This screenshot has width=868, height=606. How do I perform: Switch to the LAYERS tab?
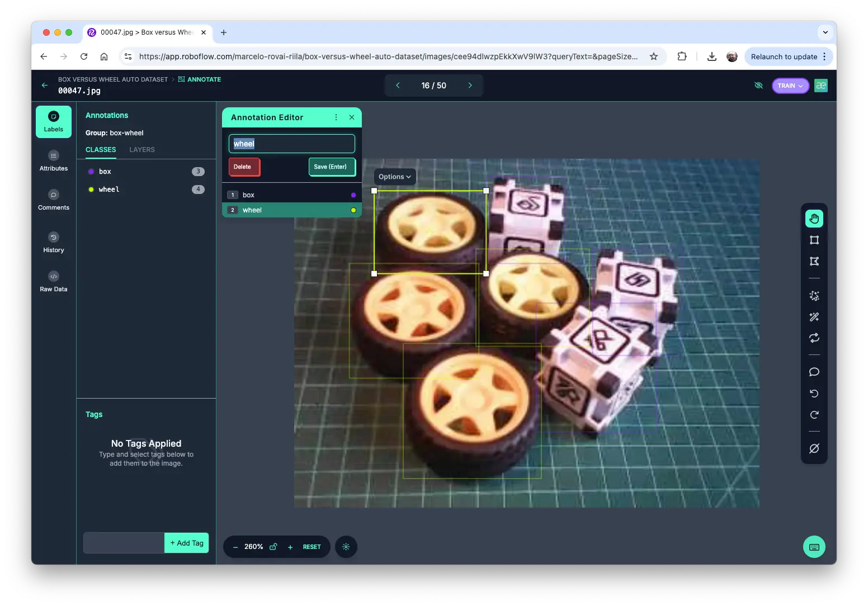(142, 150)
